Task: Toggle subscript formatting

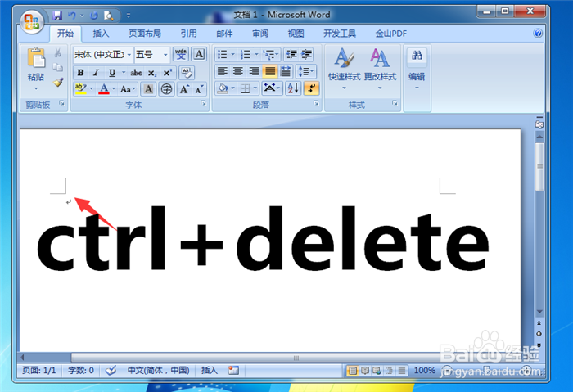Action: click(x=152, y=73)
